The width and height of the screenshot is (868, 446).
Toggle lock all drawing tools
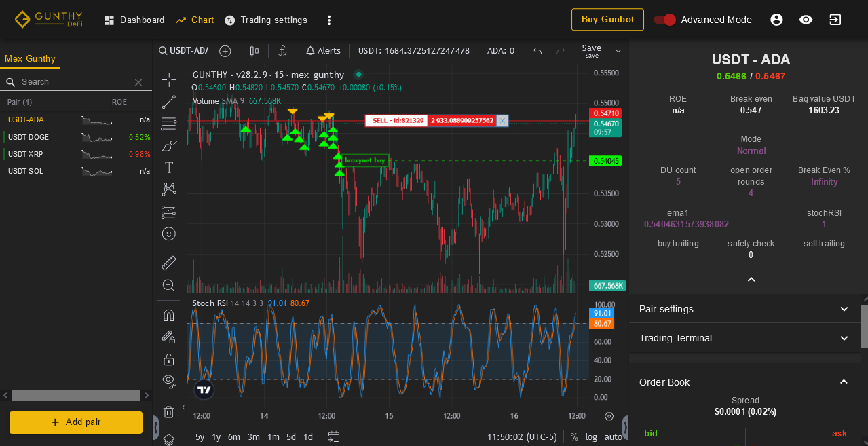tap(169, 359)
